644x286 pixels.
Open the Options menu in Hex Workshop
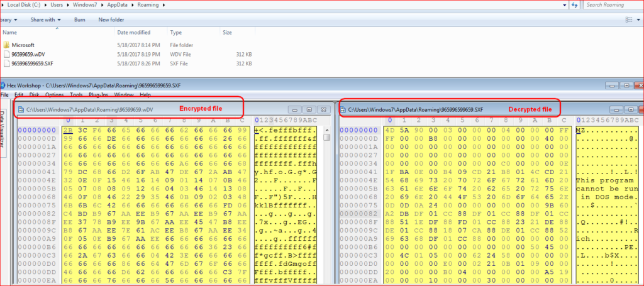pos(55,95)
